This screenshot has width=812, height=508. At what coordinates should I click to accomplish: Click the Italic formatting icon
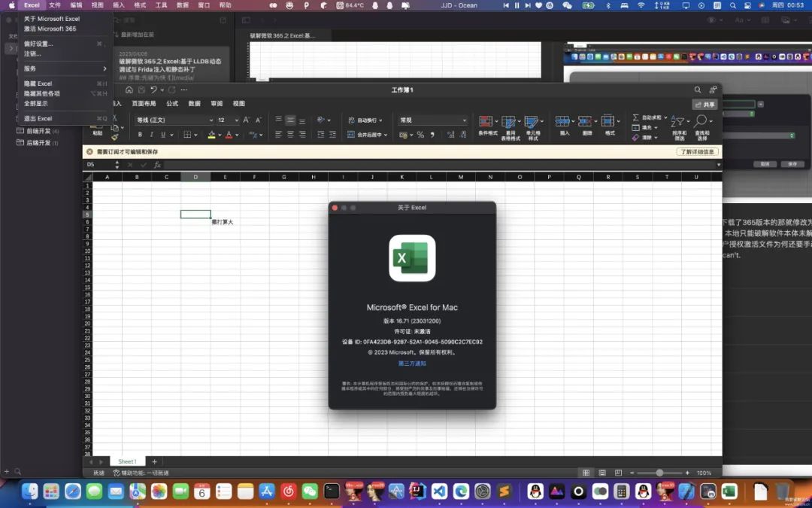(151, 135)
